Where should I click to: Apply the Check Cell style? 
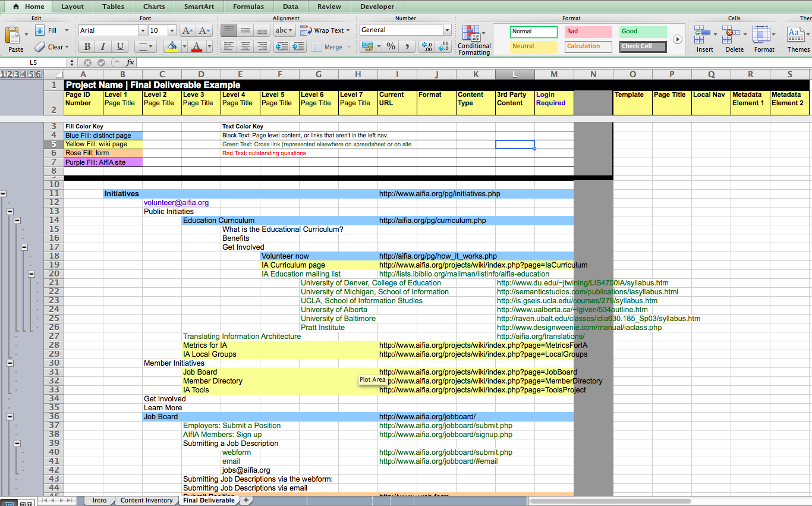tap(643, 46)
